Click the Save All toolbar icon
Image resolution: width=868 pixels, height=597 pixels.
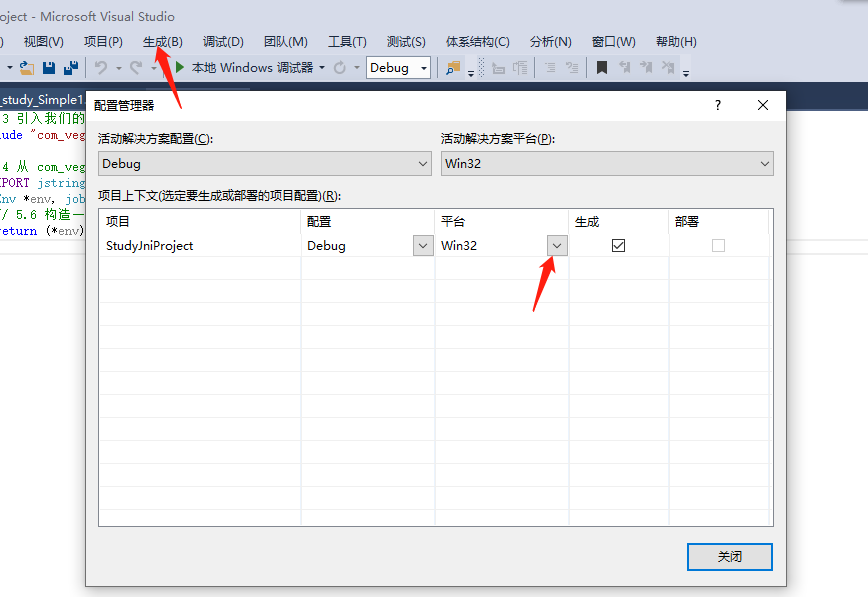click(71, 68)
